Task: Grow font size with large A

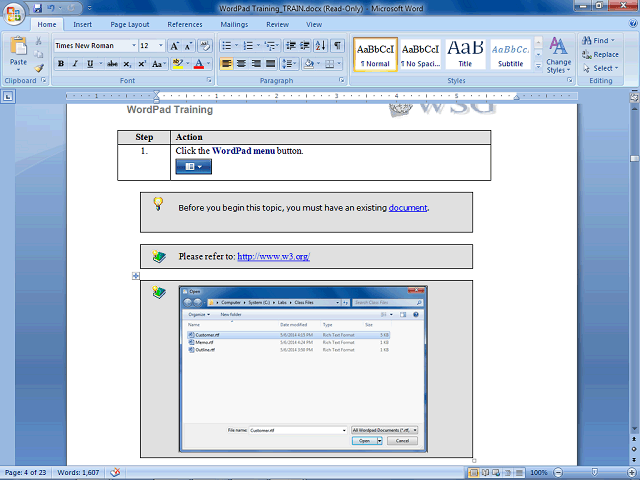Action: pyautogui.click(x=174, y=46)
